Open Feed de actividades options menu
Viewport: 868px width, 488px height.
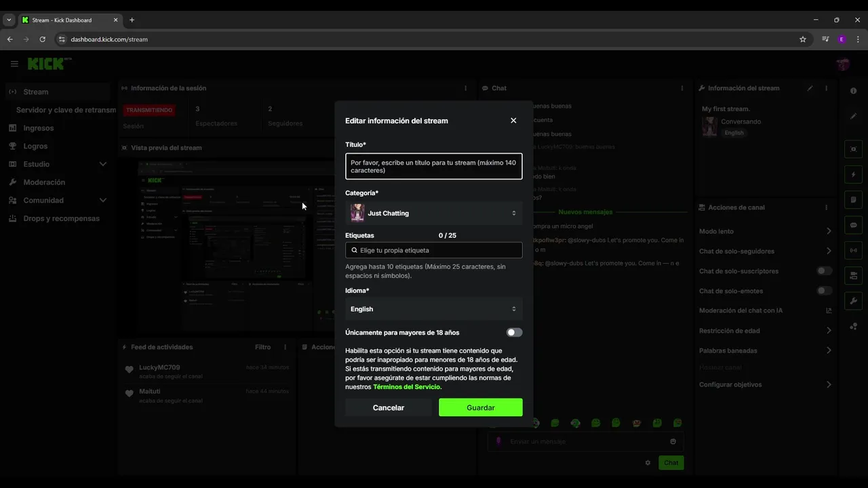(285, 347)
